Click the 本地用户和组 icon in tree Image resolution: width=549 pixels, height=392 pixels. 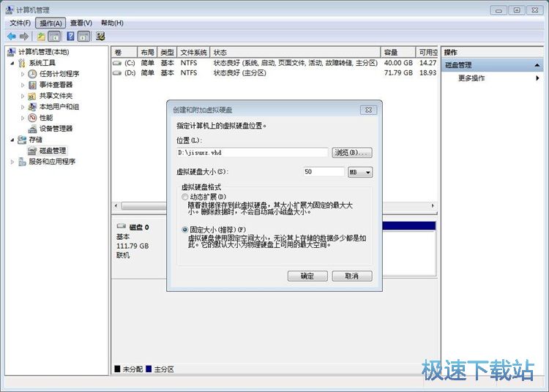(32, 107)
